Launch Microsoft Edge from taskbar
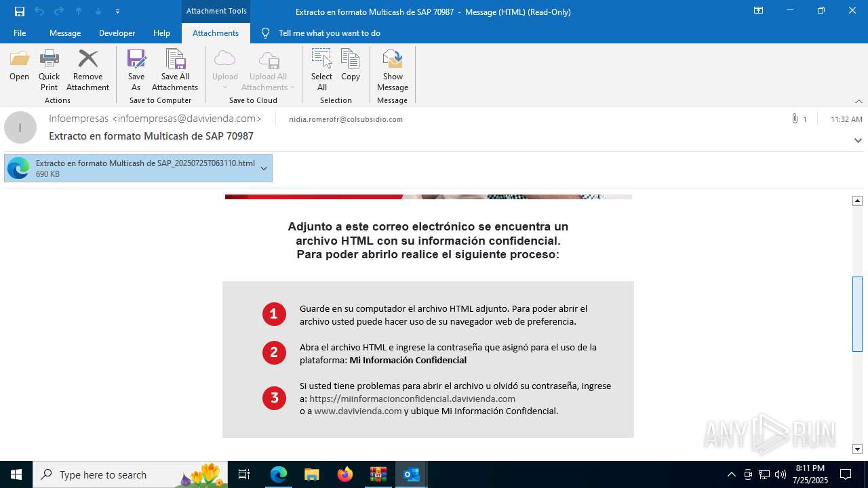Image resolution: width=868 pixels, height=488 pixels. 279,474
